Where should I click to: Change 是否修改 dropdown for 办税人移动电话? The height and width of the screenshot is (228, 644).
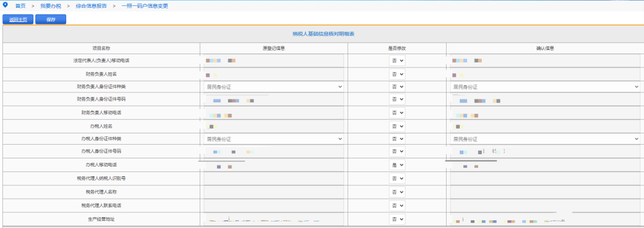tap(397, 165)
